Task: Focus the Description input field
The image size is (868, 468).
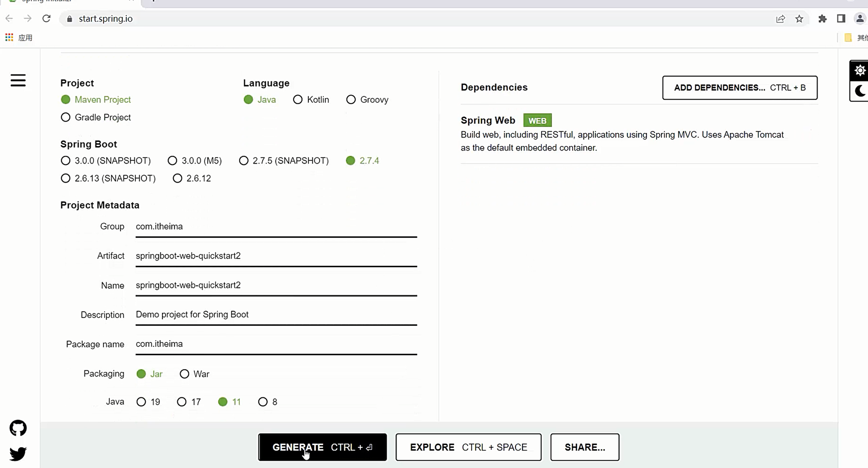Action: tap(276, 315)
